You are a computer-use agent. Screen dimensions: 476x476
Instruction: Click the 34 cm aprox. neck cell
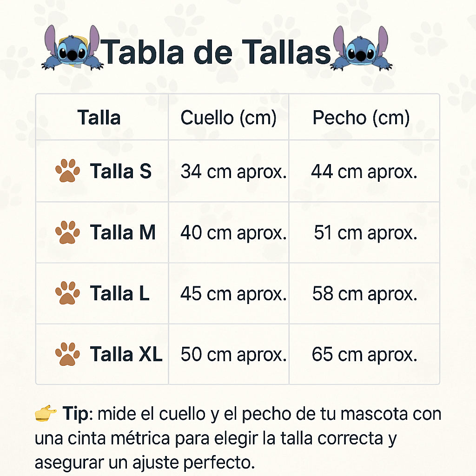coord(233,172)
